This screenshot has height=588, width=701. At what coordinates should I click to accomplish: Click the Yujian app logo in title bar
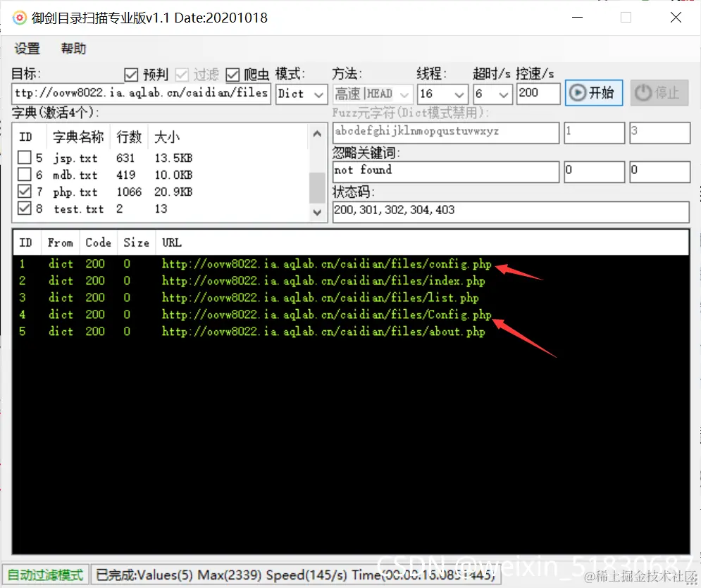point(18,18)
